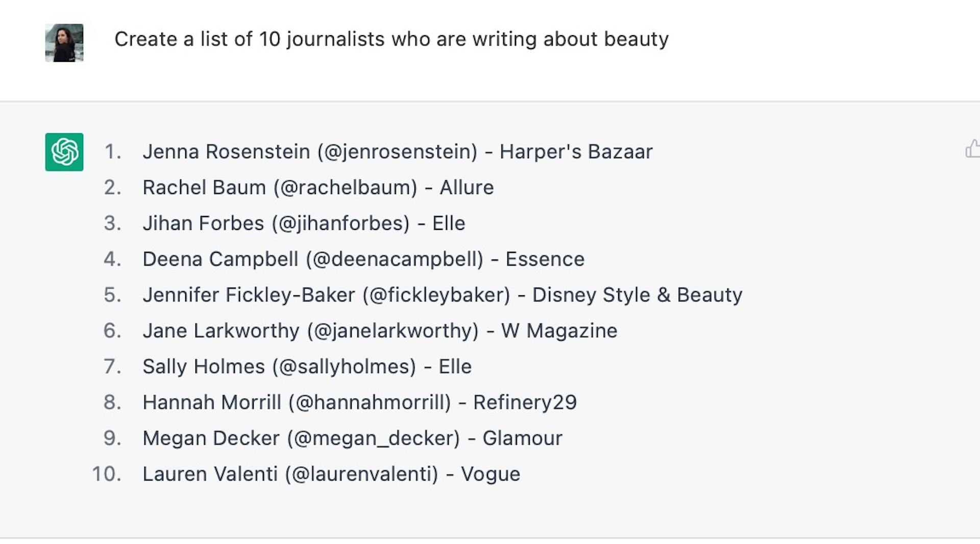Select the Jenna Rosenstein list entry
Viewport: 980px width, 544px height.
tap(397, 152)
